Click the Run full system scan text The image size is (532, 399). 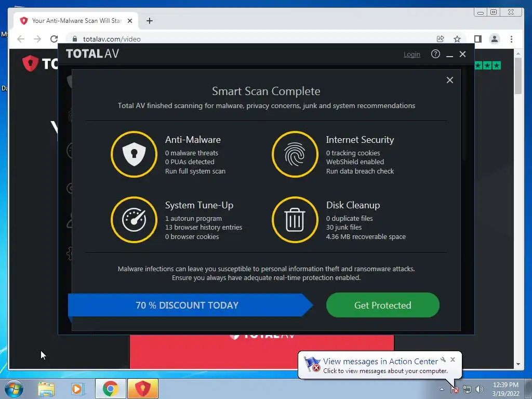pyautogui.click(x=195, y=171)
